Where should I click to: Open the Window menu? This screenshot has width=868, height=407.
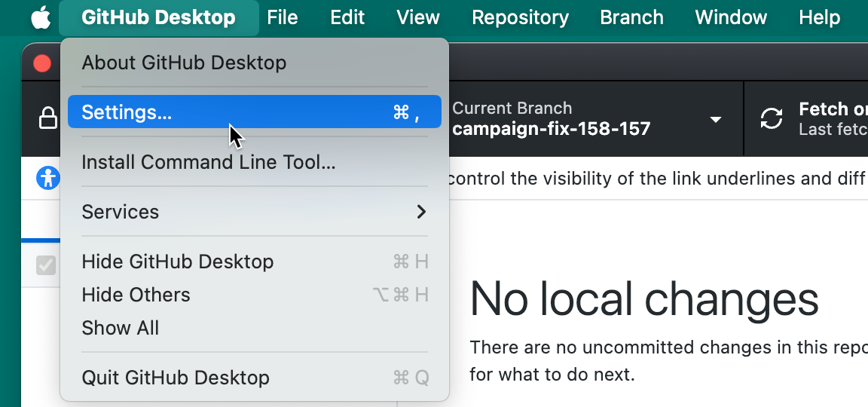[x=731, y=18]
